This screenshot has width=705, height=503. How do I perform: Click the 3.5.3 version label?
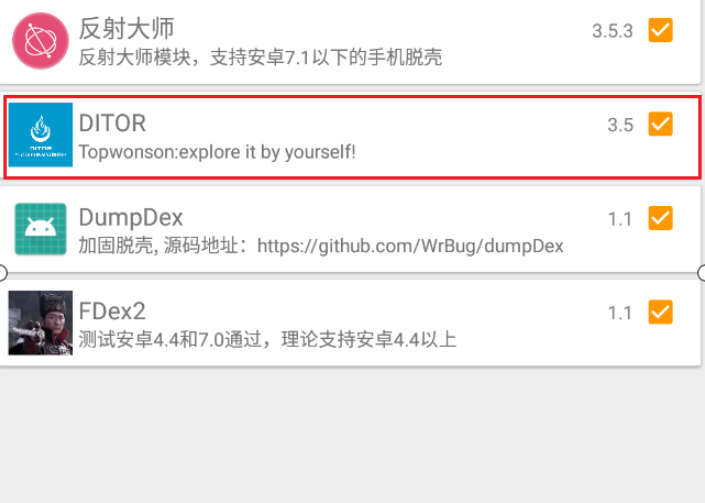point(612,31)
